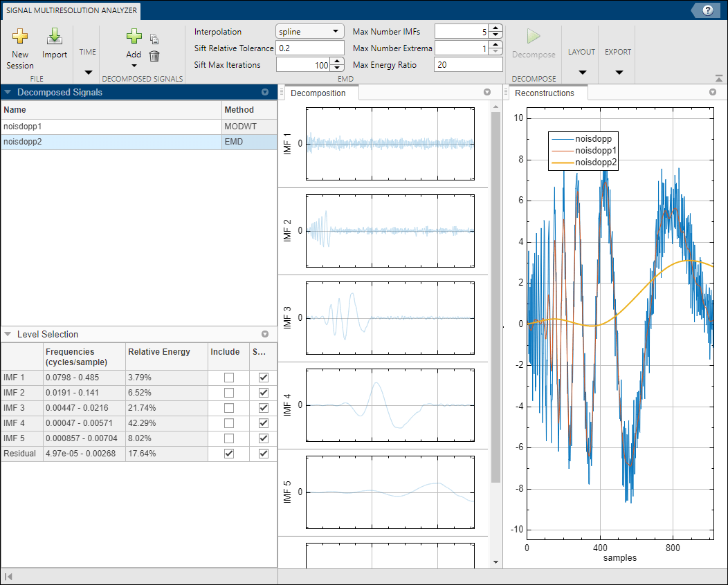The image size is (728, 585).
Task: Click the Sift Relative Tolerance field
Action: click(309, 48)
